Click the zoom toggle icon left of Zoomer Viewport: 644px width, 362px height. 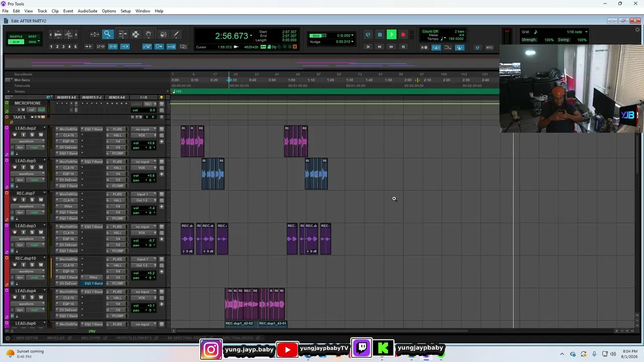(x=94, y=34)
